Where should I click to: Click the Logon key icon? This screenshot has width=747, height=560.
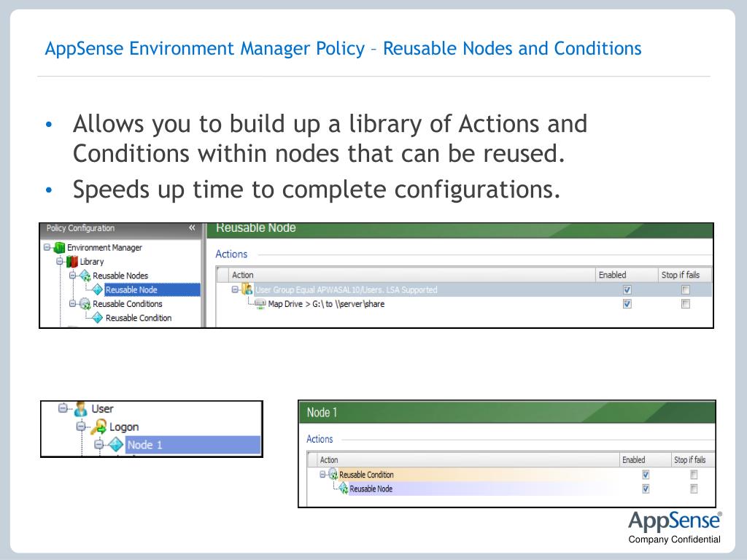tap(98, 427)
